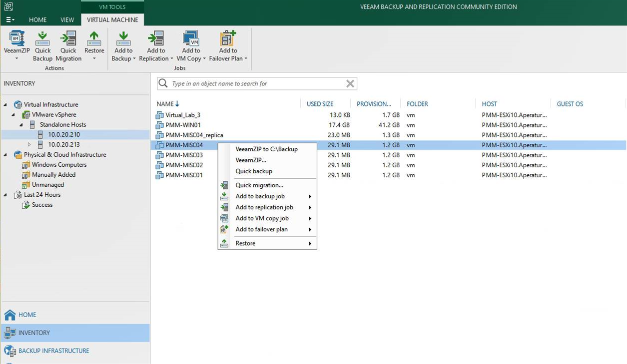The height and width of the screenshot is (364, 627).
Task: Click the Restore ribbon icon
Action: point(94,38)
